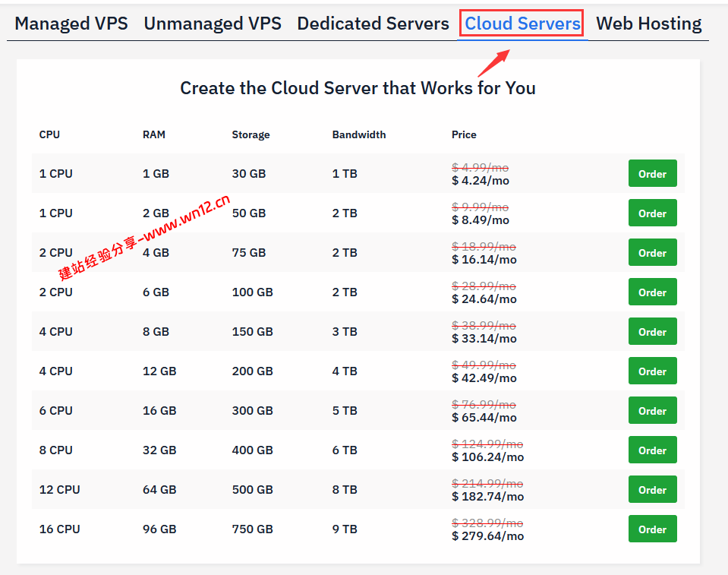Click the '300 GB' storage cell
Viewport: 728px width, 575px height.
click(x=252, y=411)
